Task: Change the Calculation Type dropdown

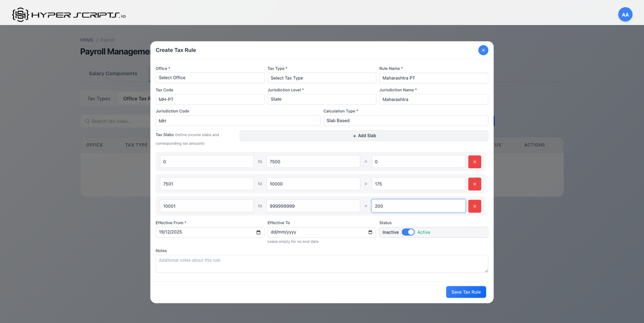Action: tap(405, 121)
